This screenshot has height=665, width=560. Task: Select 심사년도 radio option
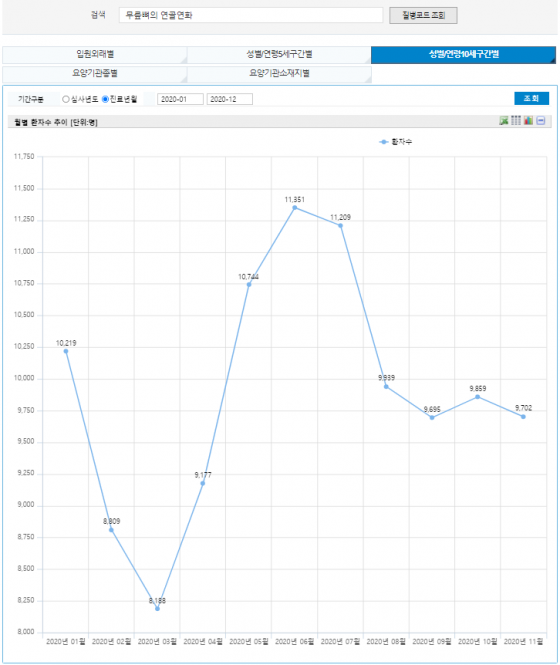pyautogui.click(x=66, y=99)
